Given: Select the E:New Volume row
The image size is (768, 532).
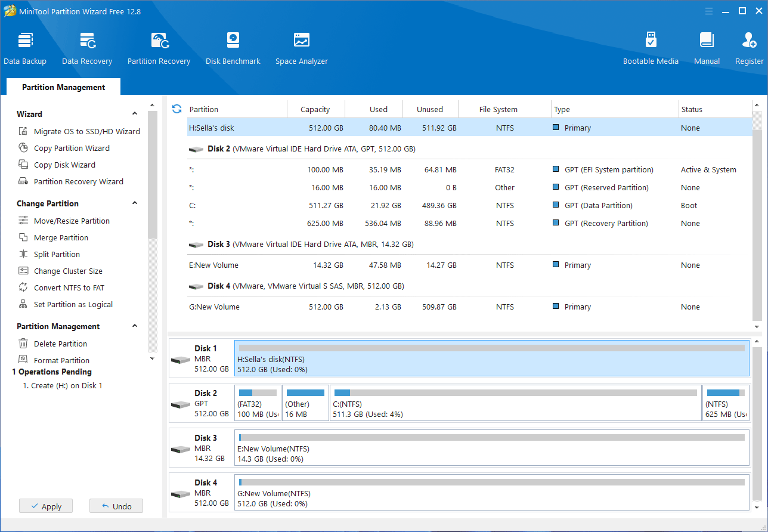Looking at the screenshot, I should [469, 265].
